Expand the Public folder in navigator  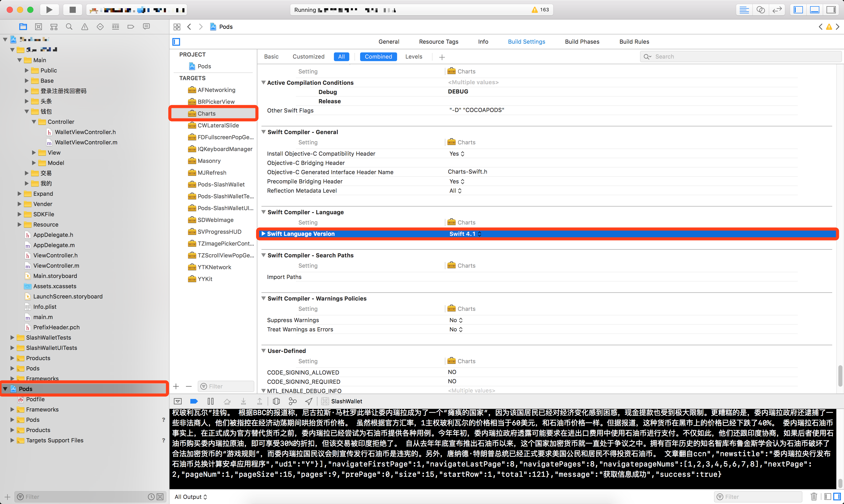click(x=26, y=70)
